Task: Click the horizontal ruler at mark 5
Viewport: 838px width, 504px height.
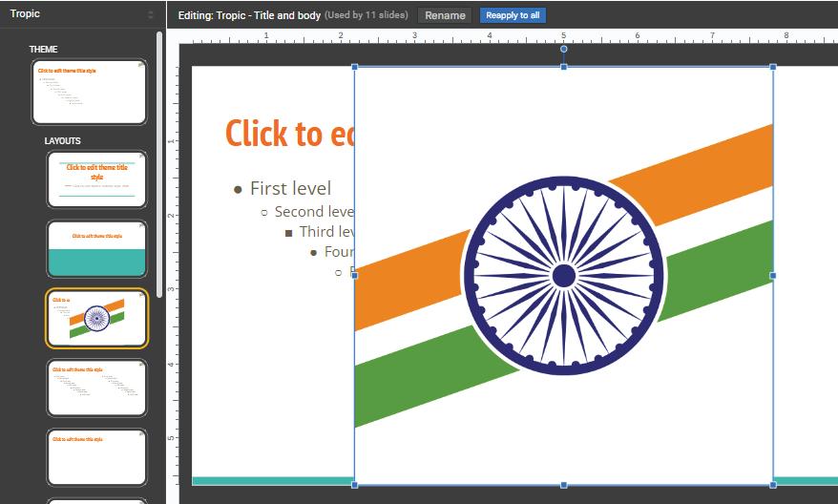Action: coord(563,36)
